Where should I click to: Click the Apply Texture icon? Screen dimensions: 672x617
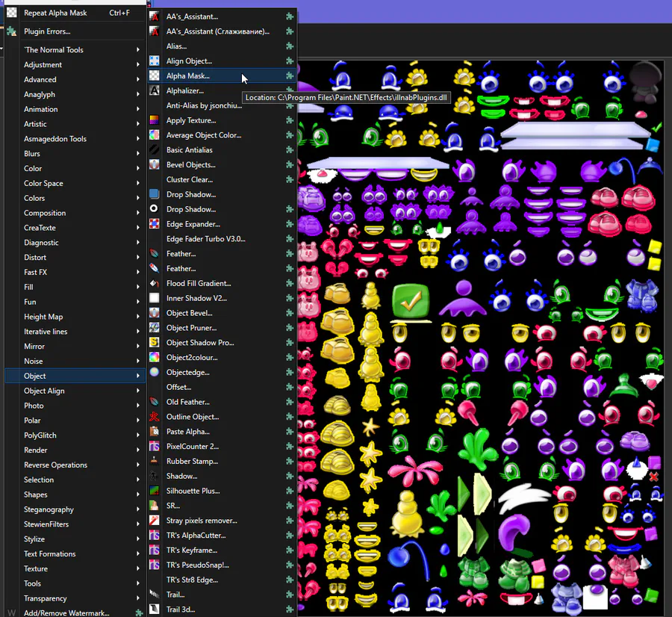[x=155, y=120]
